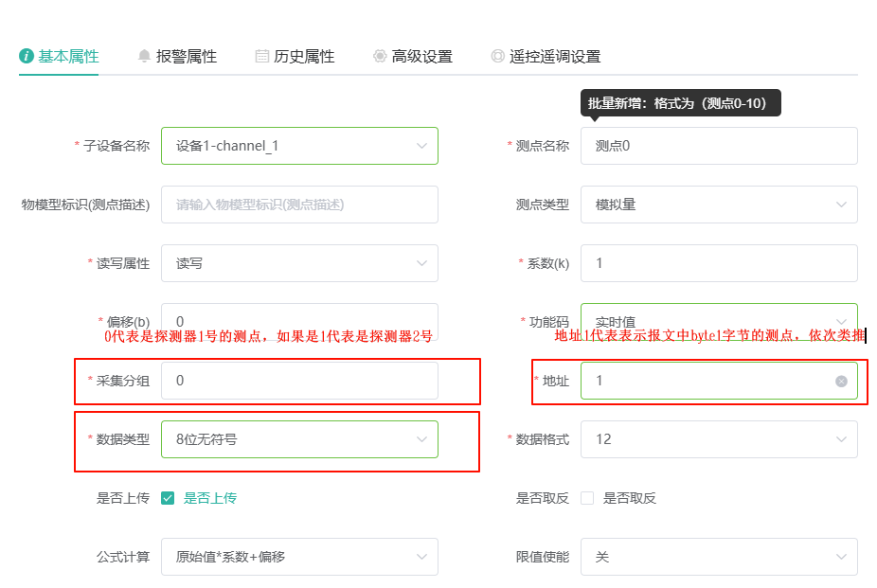Click the info icon on 基本属性 tab

(x=27, y=56)
